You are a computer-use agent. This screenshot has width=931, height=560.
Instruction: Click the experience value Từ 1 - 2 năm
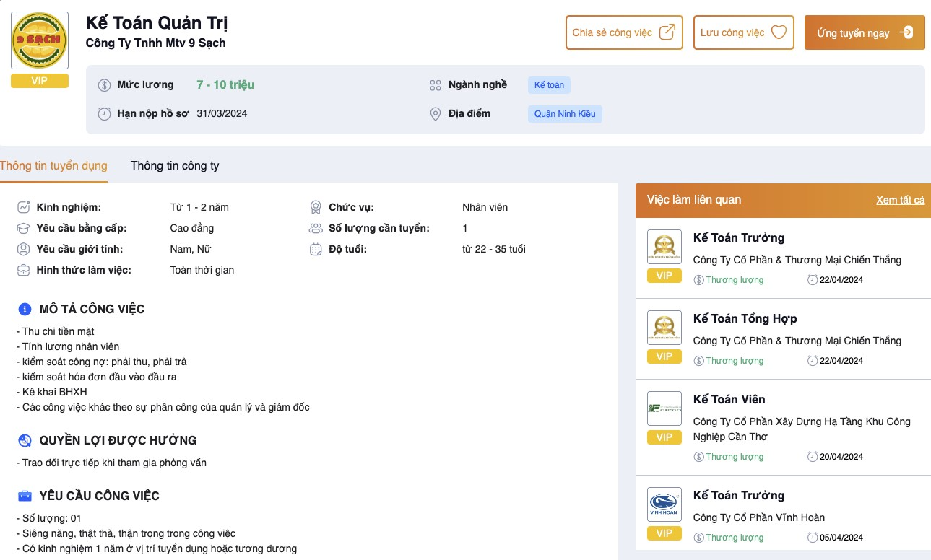199,207
